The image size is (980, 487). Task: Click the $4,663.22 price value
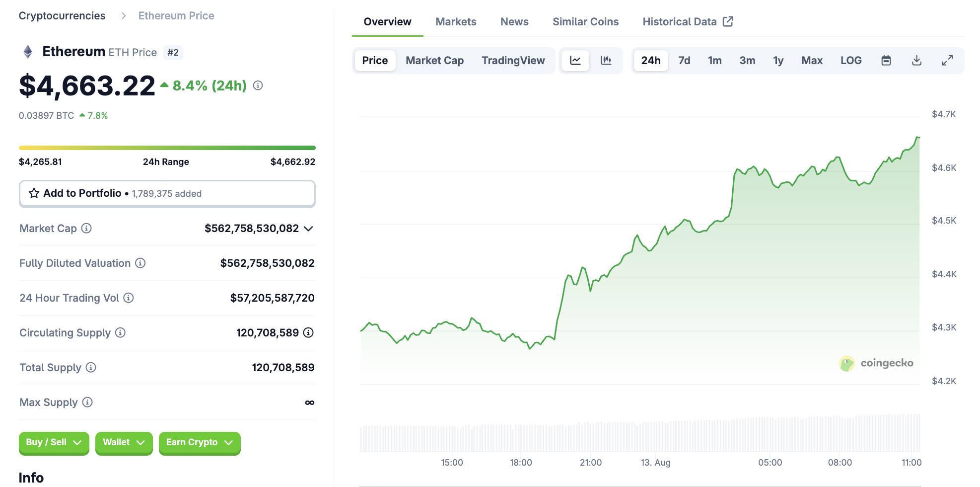[87, 86]
